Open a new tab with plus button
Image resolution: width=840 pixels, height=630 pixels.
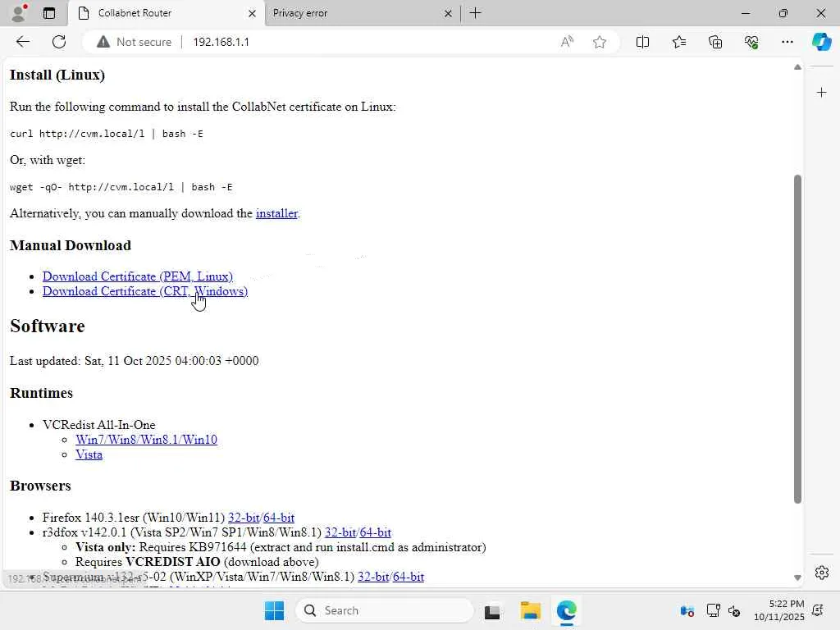(475, 13)
